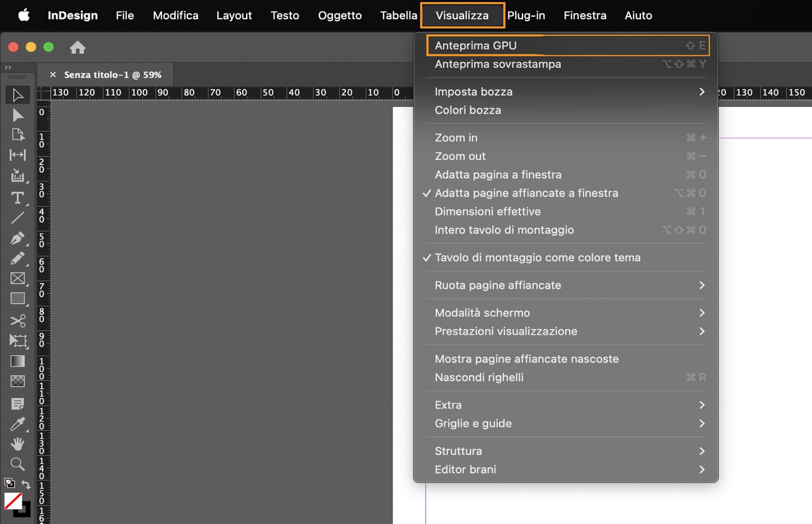812x524 pixels.
Task: Select the Zoom tool
Action: [17, 464]
